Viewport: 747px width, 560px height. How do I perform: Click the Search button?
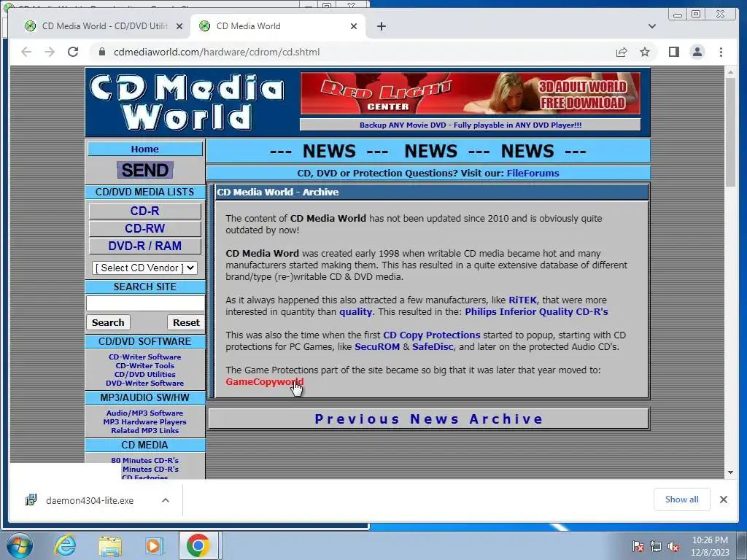point(108,323)
